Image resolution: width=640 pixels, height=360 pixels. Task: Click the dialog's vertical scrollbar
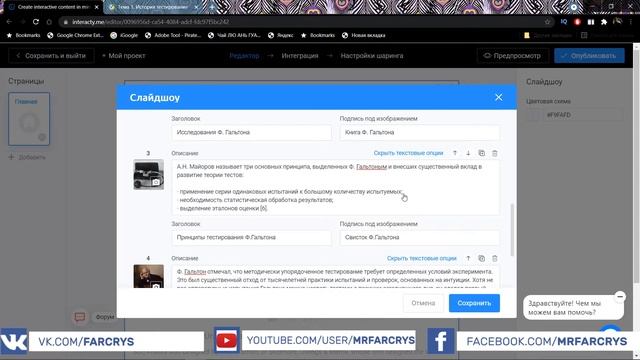(512, 230)
